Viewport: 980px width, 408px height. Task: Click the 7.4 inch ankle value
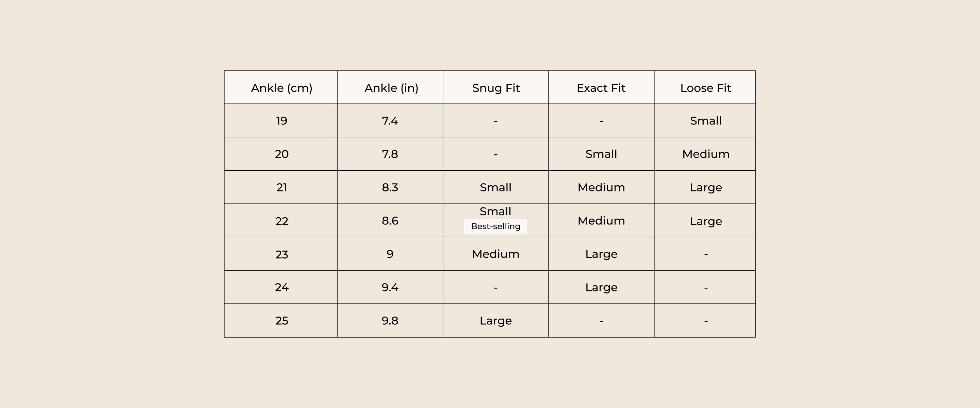point(390,121)
